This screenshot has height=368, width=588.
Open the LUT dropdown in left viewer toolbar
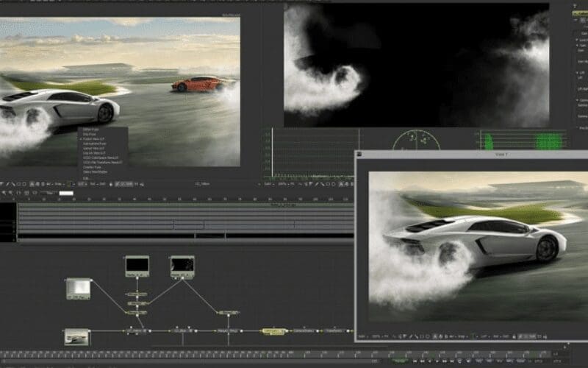[83, 185]
